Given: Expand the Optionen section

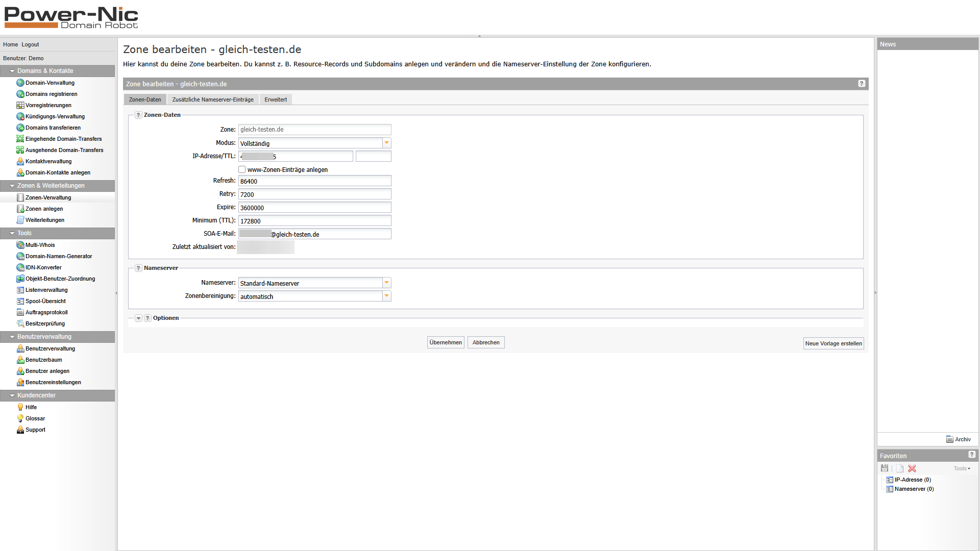Looking at the screenshot, I should click(138, 318).
